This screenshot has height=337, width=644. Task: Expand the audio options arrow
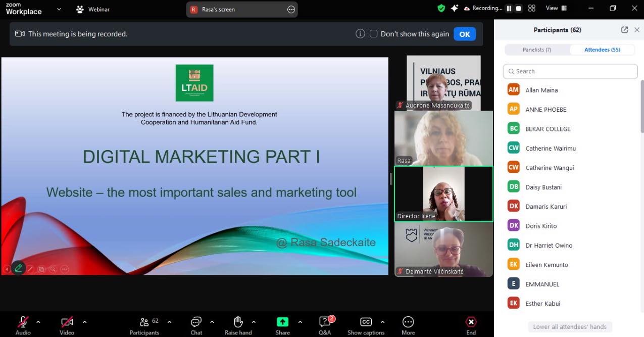tap(38, 322)
